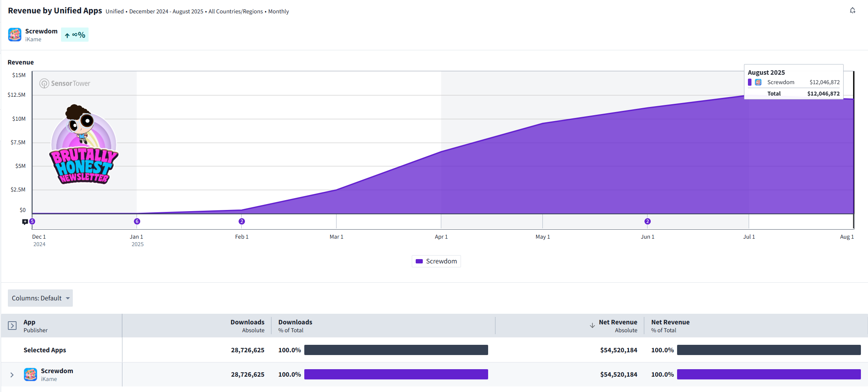
Task: Click the Screwdom $12,046,872 value in tooltip
Action: 824,82
